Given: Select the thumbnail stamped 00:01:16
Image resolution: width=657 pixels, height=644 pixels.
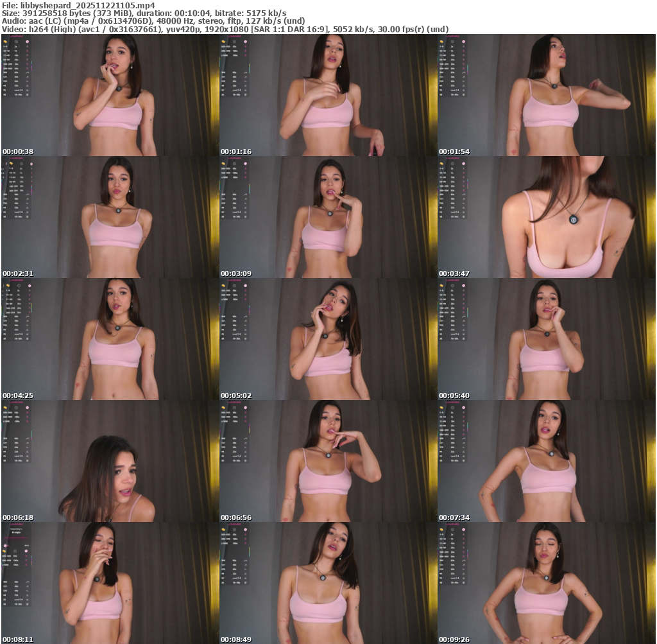Looking at the screenshot, I should point(328,95).
